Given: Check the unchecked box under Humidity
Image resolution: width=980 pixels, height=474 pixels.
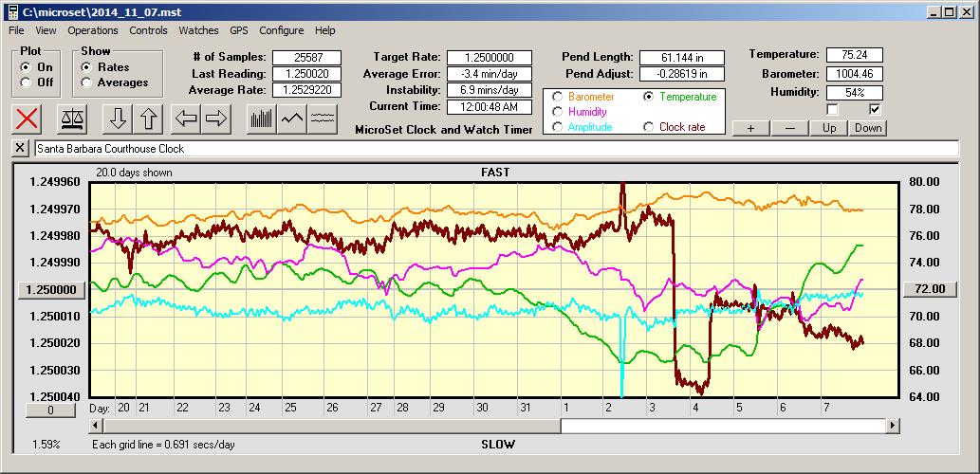Looking at the screenshot, I should click(x=832, y=109).
